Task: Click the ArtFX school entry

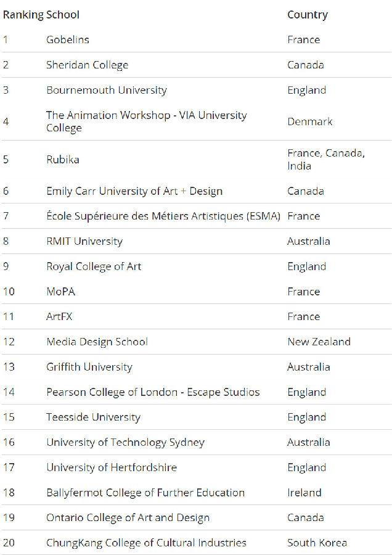Action: [x=59, y=316]
